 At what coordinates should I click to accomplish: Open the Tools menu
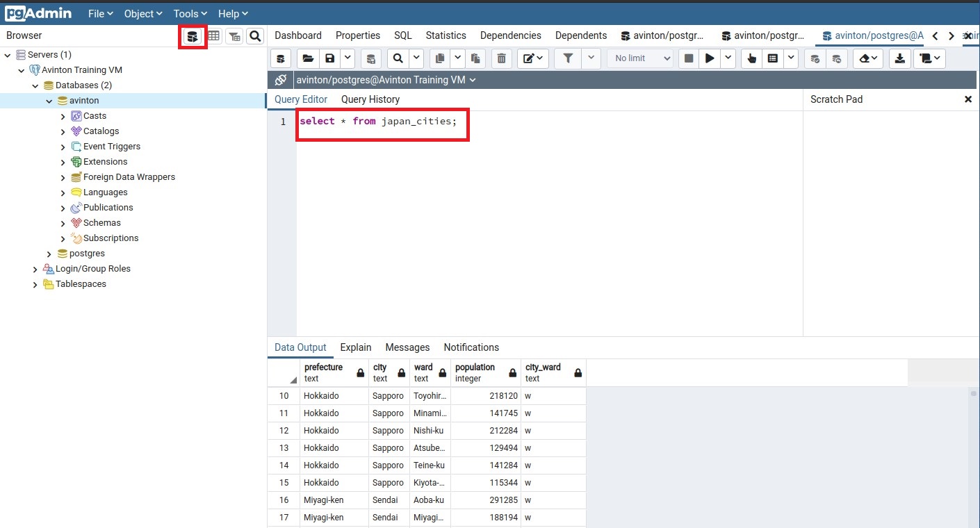(190, 13)
